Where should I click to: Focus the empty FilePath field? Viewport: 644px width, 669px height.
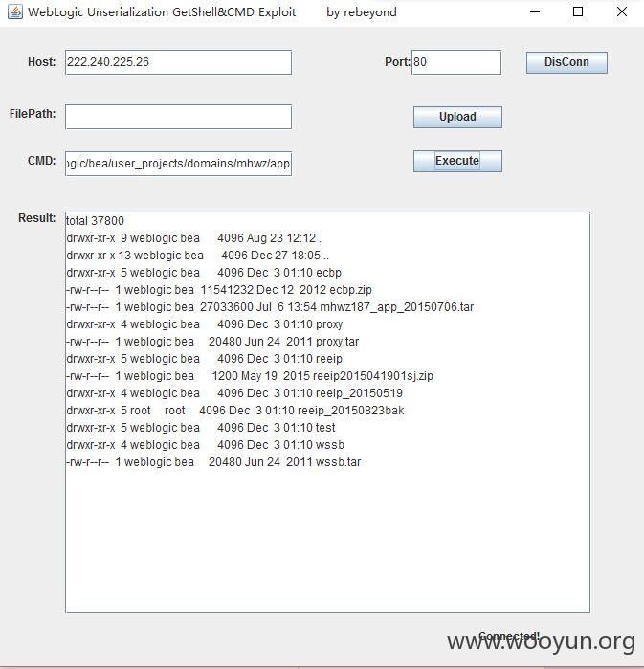pos(178,117)
